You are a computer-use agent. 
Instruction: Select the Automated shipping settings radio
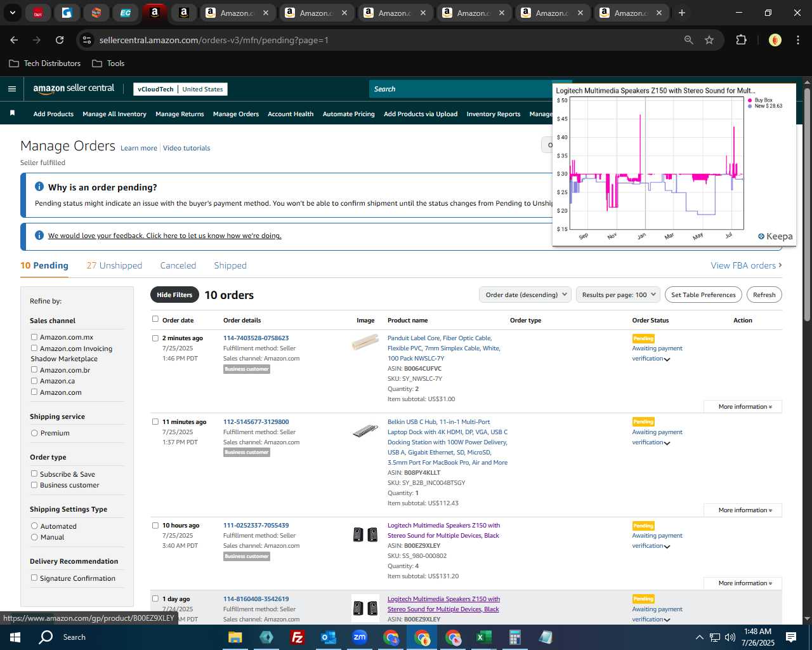34,526
